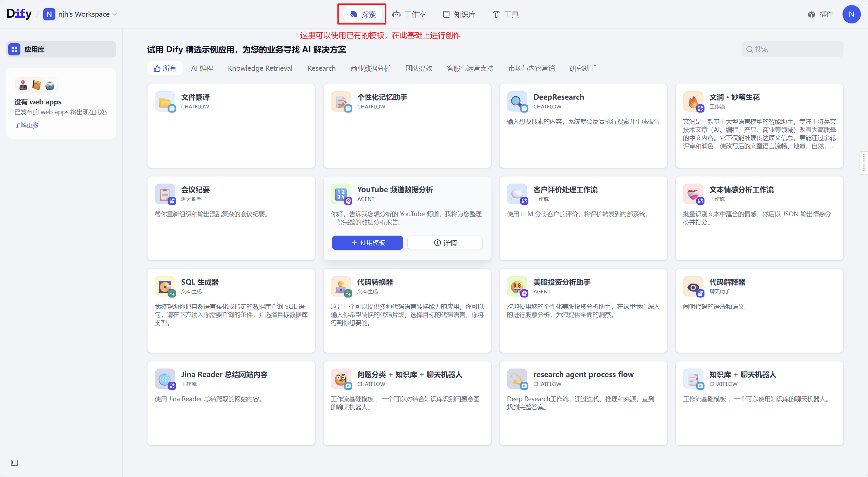Click the research agent process flow title
This screenshot has height=477, width=868.
tap(583, 375)
